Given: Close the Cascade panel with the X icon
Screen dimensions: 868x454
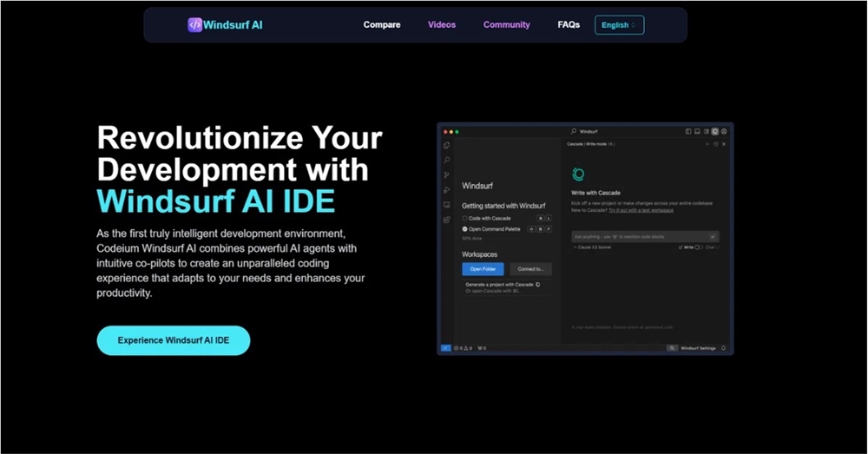Looking at the screenshot, I should [724, 144].
